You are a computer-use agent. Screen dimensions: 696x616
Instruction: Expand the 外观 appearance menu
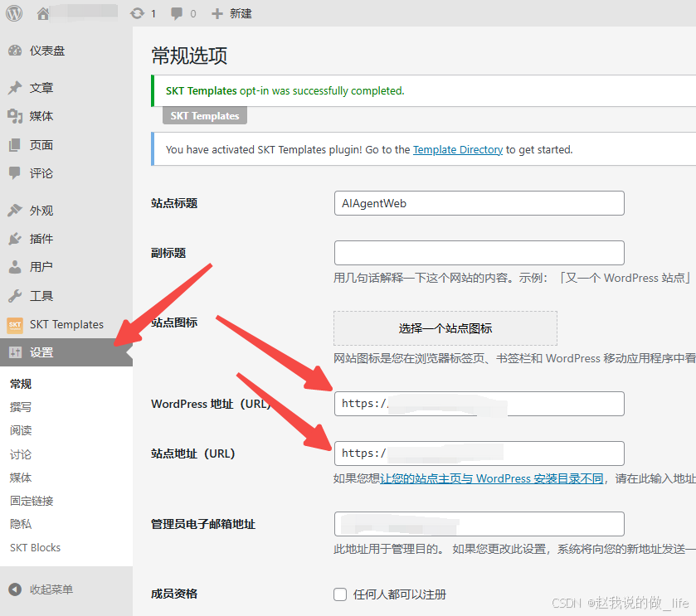41,211
